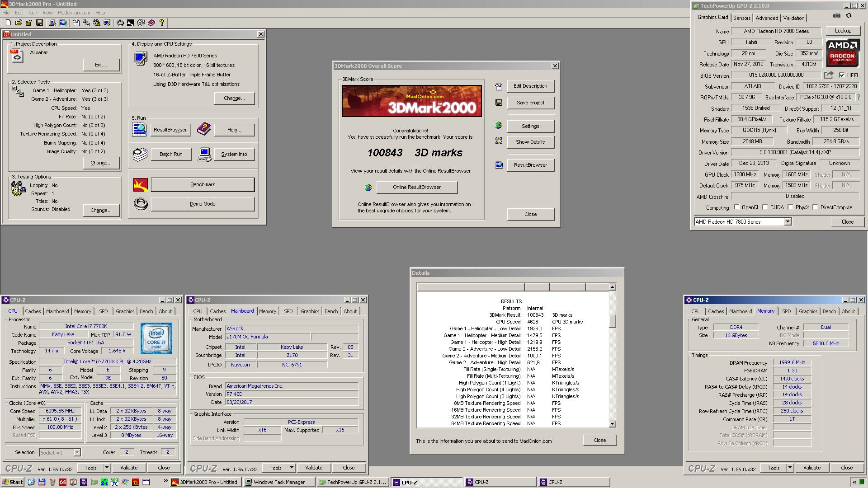Click the New project toolbar icon

(x=8, y=23)
